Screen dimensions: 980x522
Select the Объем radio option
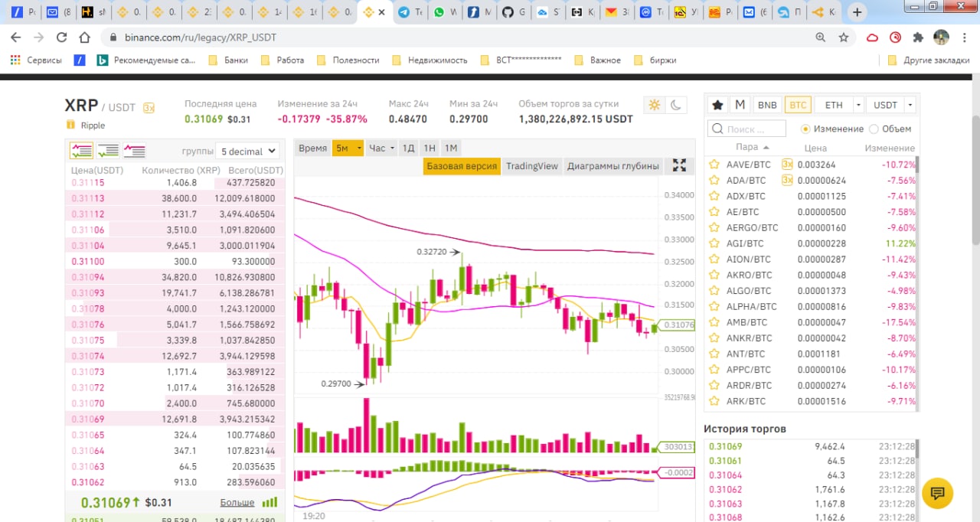tap(874, 129)
